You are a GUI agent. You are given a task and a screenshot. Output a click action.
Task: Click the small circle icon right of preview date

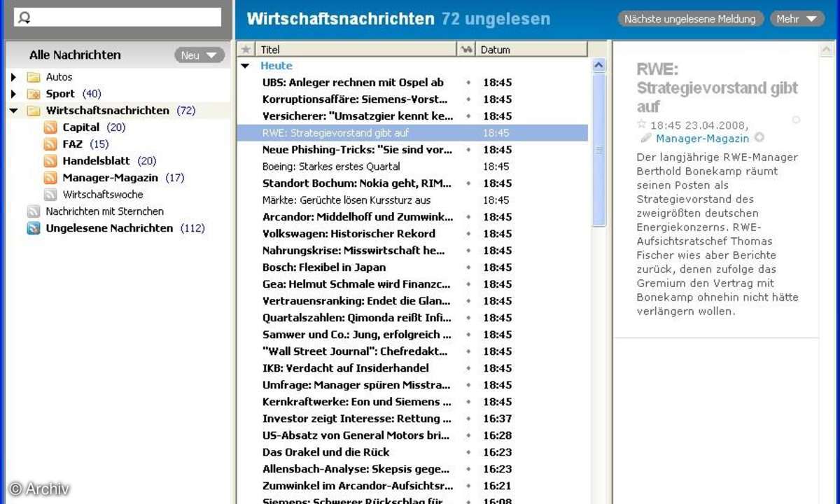[796, 120]
